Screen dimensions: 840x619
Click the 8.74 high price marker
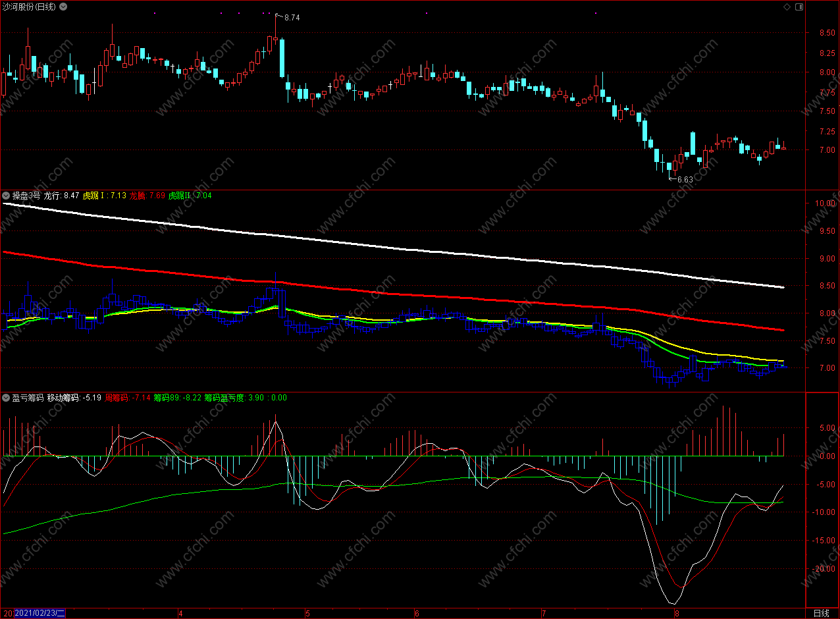pos(292,18)
